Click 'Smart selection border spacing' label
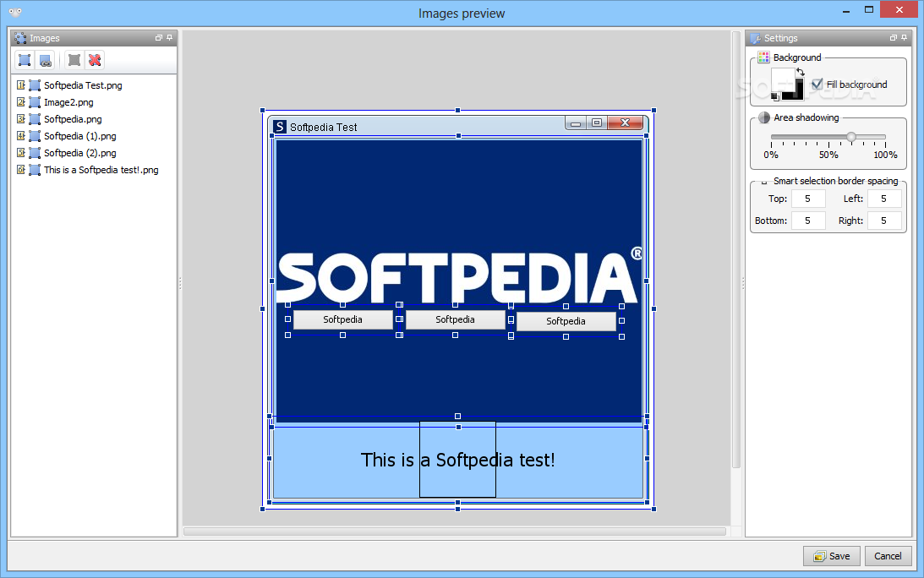The width and height of the screenshot is (924, 578). pos(835,181)
